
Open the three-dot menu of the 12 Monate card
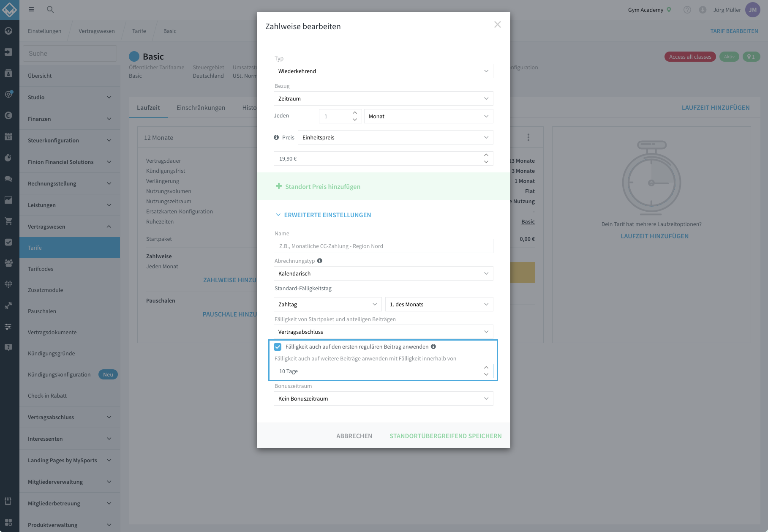pyautogui.click(x=528, y=137)
